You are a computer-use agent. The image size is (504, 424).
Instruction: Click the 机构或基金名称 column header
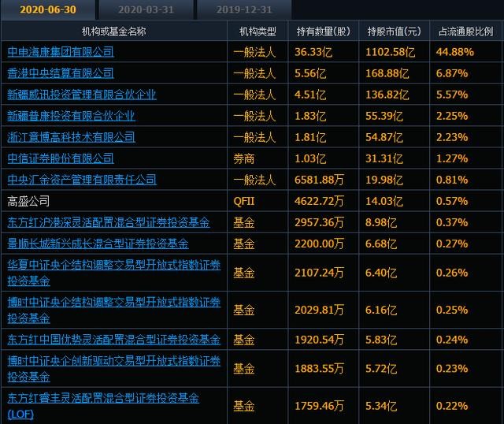[x=114, y=32]
